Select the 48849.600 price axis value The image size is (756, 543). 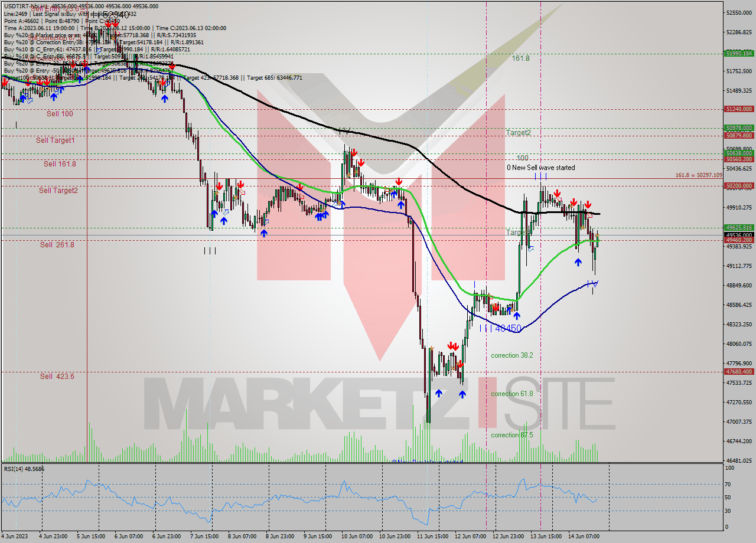pyautogui.click(x=739, y=286)
